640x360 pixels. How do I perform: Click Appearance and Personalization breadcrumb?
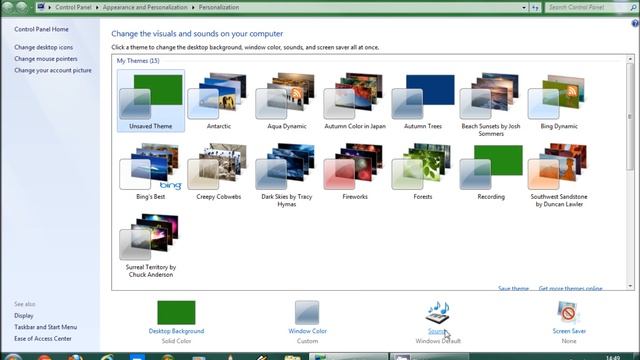pos(145,7)
